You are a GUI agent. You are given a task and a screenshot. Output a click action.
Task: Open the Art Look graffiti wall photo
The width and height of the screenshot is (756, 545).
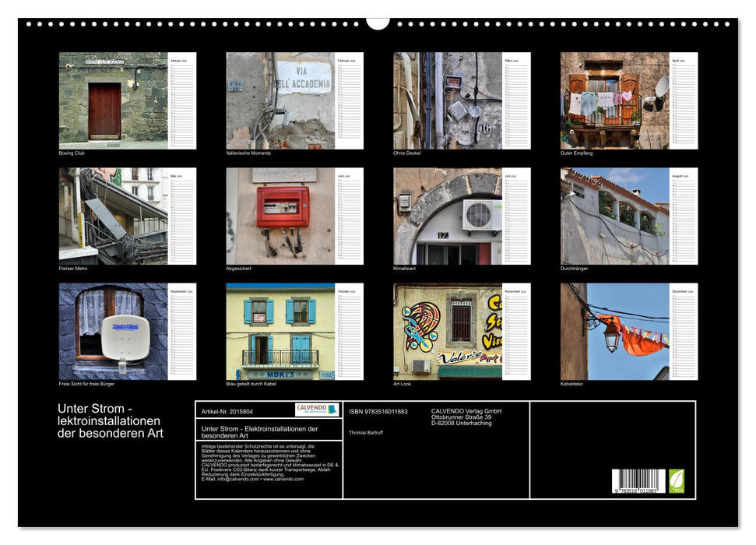(448, 331)
